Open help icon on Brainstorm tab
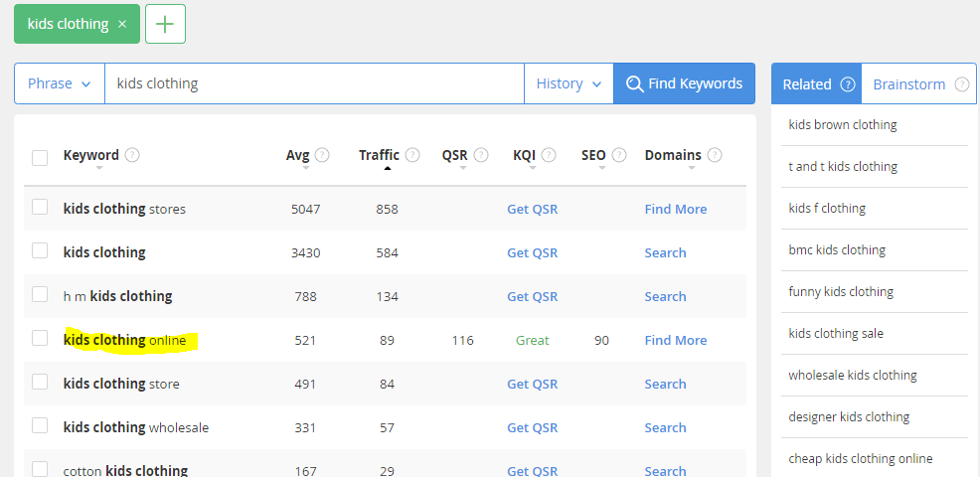This screenshot has height=477, width=980. pos(961,84)
